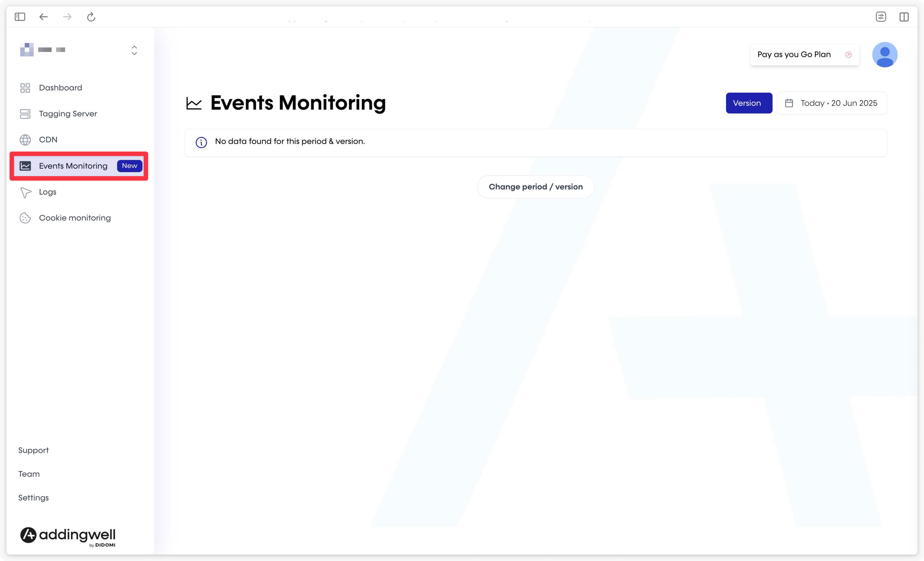The height and width of the screenshot is (561, 924).
Task: Go to the CDN page
Action: (48, 140)
